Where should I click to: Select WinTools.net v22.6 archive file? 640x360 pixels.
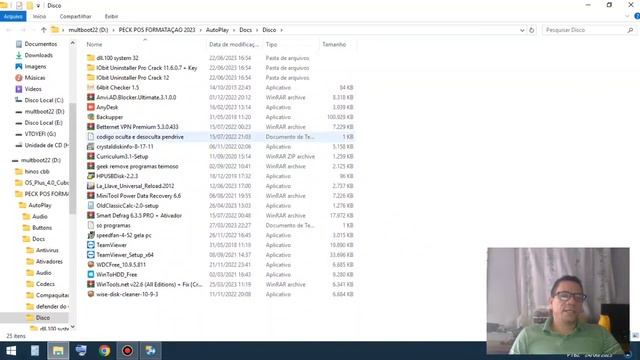[x=149, y=284]
